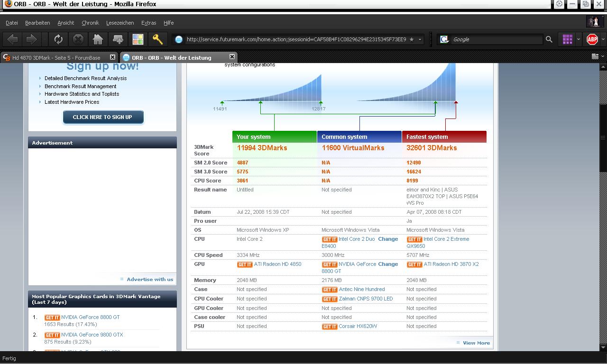This screenshot has width=607, height=364.
Task: Bookmark the page using the star icon
Action: (x=412, y=39)
